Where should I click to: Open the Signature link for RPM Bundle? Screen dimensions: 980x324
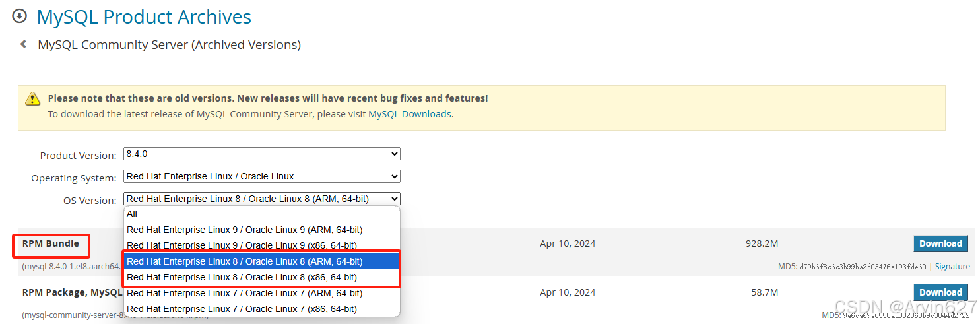[x=952, y=267]
